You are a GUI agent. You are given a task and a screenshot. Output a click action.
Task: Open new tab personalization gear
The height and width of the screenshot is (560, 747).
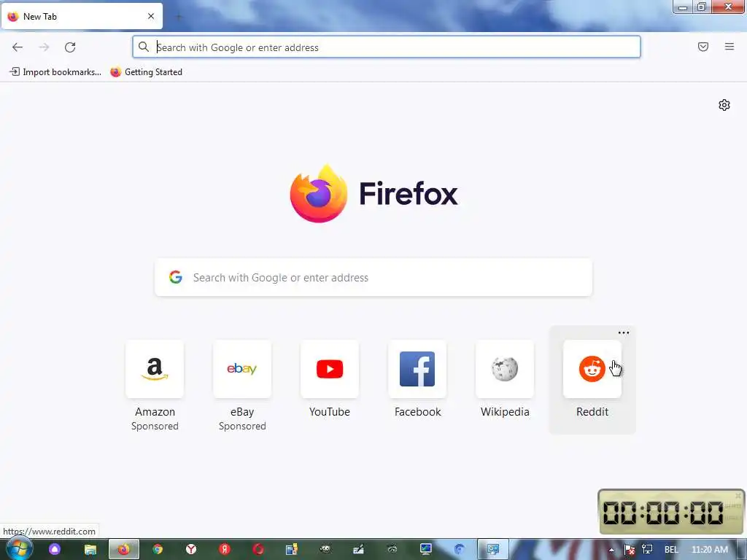pos(724,105)
